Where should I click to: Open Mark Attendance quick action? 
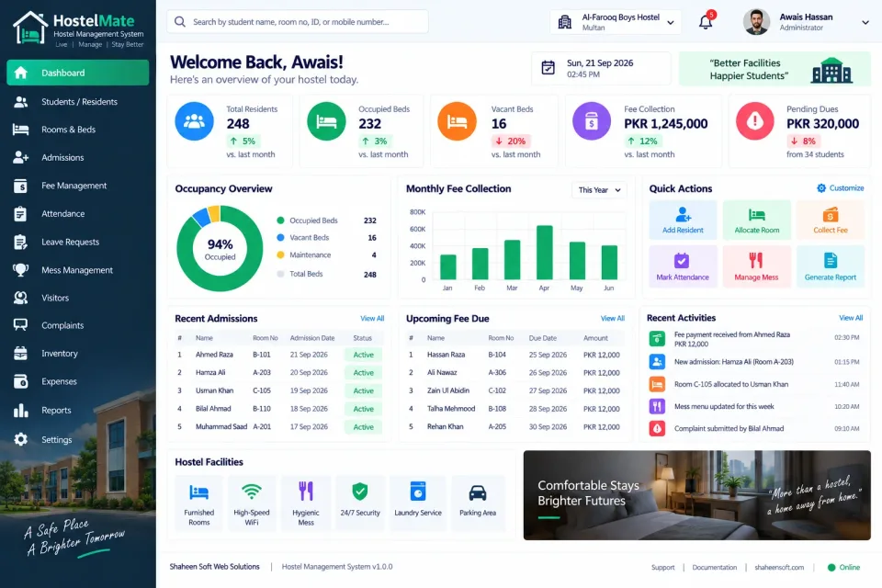(683, 266)
